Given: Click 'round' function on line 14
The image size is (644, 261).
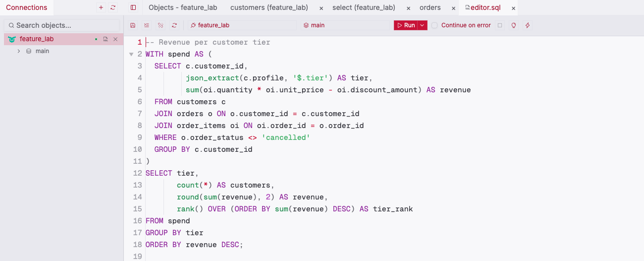Looking at the screenshot, I should tap(188, 197).
